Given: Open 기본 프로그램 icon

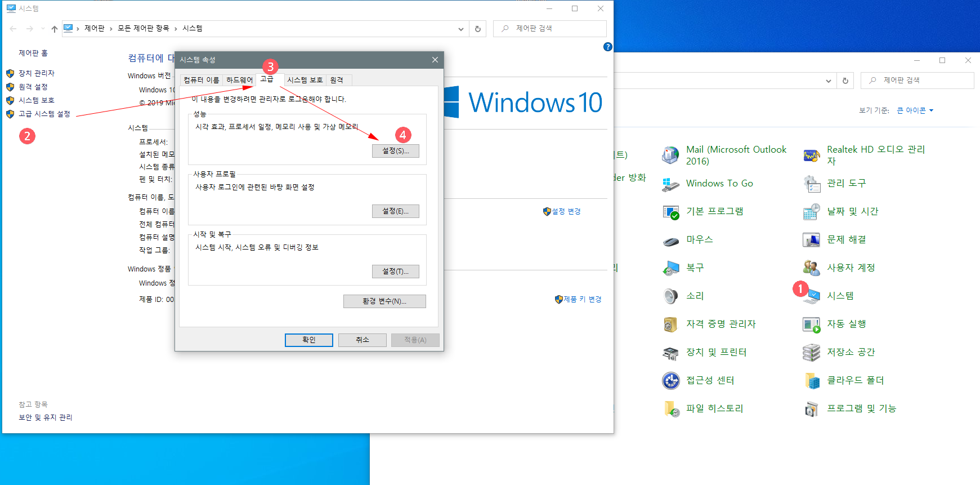Looking at the screenshot, I should point(670,212).
